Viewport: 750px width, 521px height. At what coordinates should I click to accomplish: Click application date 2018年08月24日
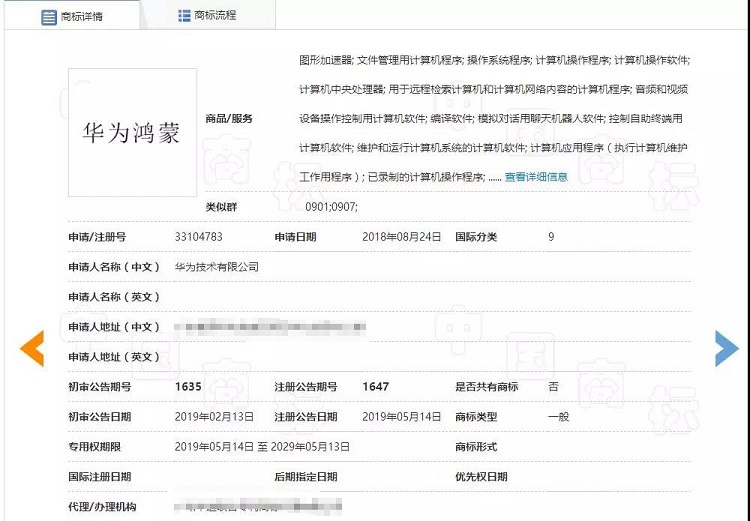click(x=401, y=237)
